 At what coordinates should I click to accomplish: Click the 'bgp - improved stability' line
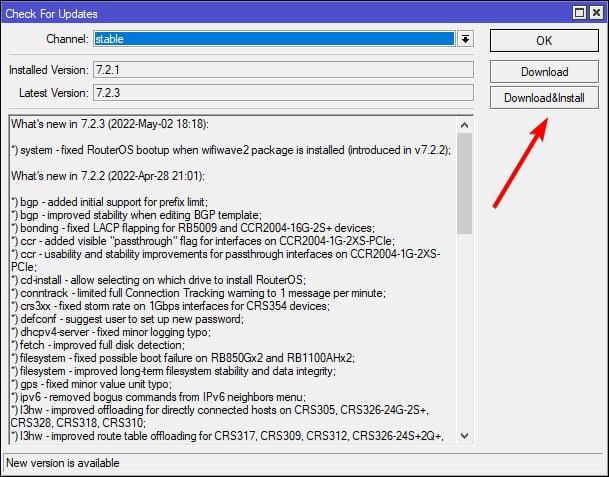click(136, 215)
